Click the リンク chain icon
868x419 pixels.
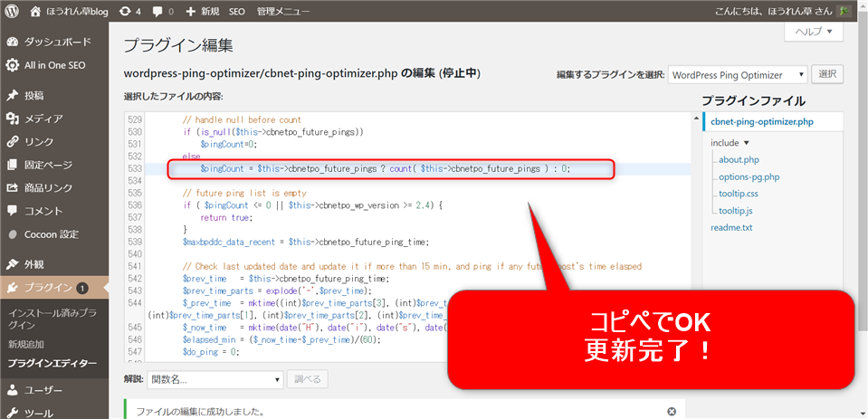(13, 142)
